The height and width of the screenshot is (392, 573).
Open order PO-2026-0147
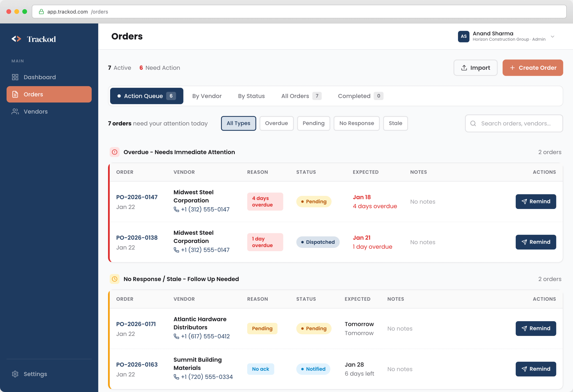[137, 197]
